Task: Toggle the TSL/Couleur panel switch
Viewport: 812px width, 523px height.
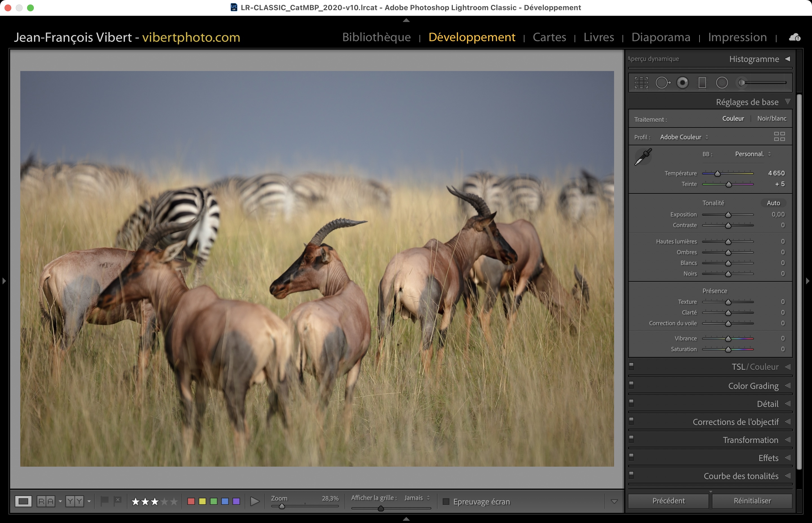Action: coord(631,366)
